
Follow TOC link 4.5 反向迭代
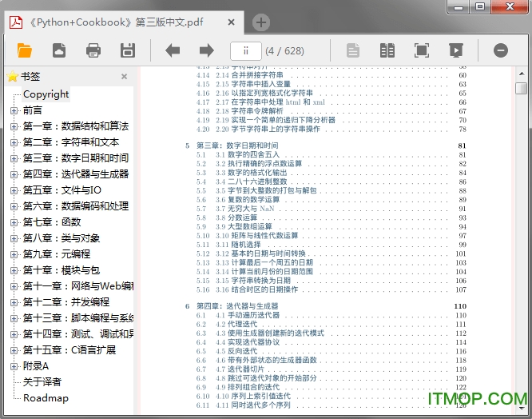coord(236,351)
